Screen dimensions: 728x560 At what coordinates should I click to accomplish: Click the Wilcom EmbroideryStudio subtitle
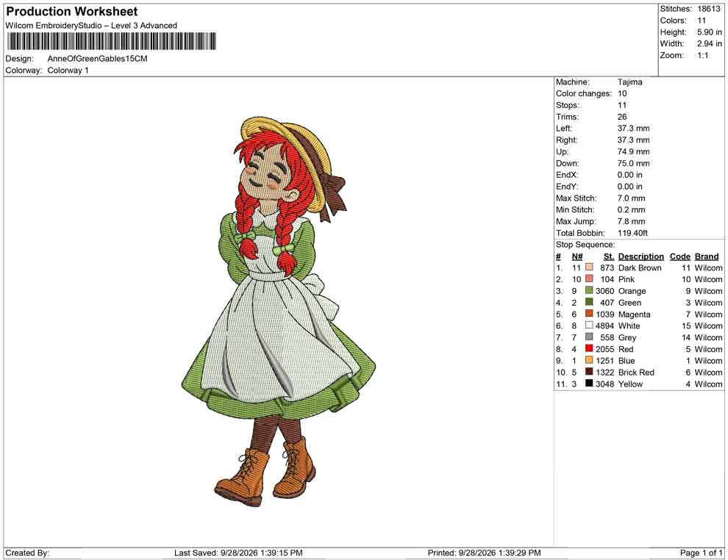[91, 26]
